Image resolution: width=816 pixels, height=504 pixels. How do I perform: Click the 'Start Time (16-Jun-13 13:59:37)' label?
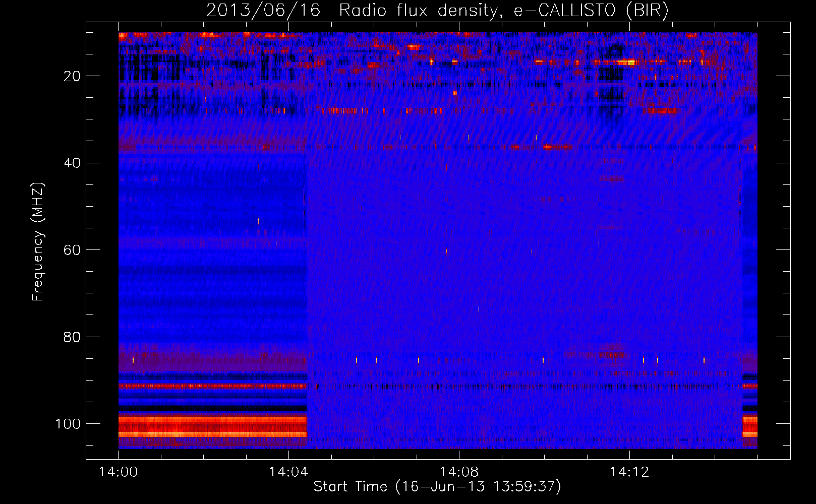click(437, 487)
